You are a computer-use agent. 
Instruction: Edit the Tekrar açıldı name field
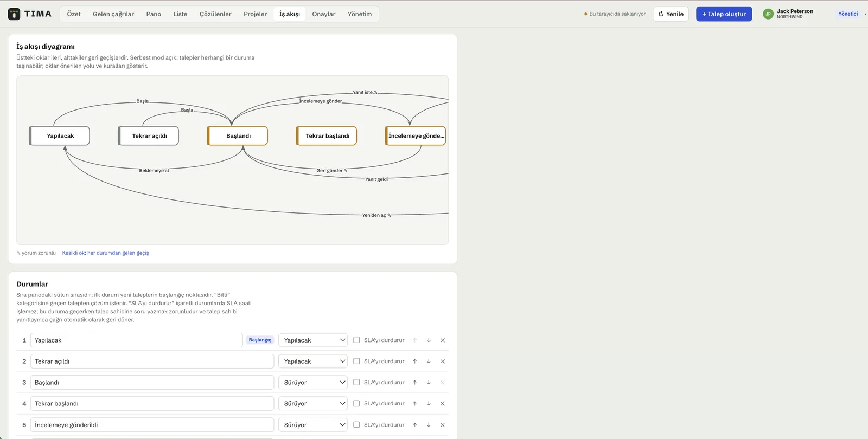click(152, 361)
